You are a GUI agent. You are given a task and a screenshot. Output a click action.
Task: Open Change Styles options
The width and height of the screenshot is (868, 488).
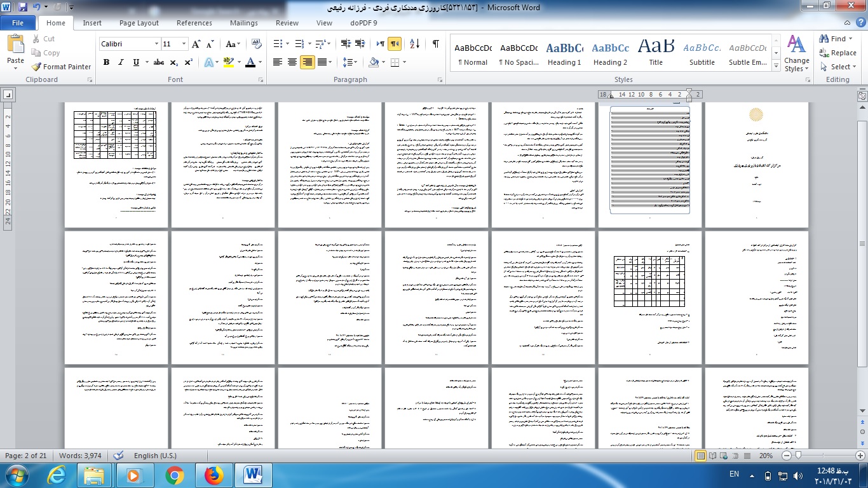click(796, 53)
